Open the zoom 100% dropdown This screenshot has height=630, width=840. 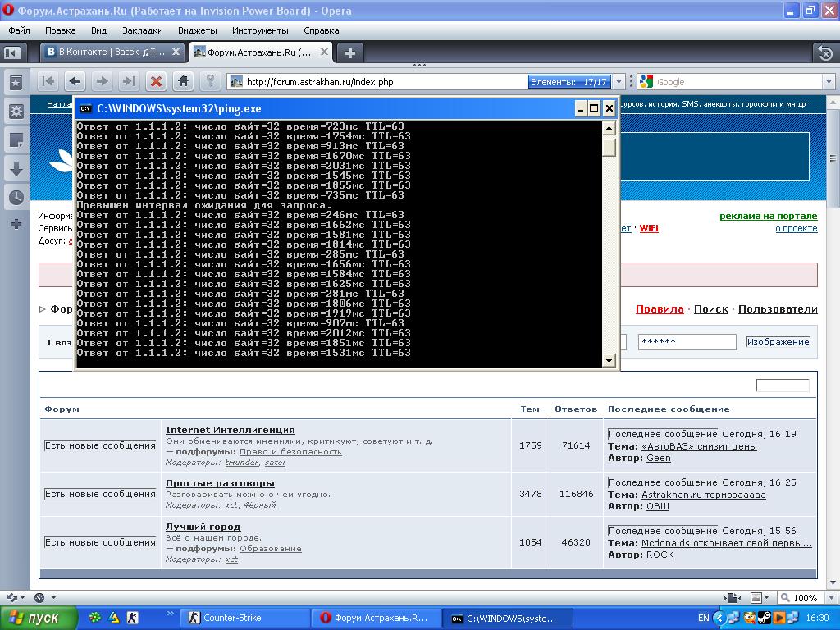tap(830, 597)
